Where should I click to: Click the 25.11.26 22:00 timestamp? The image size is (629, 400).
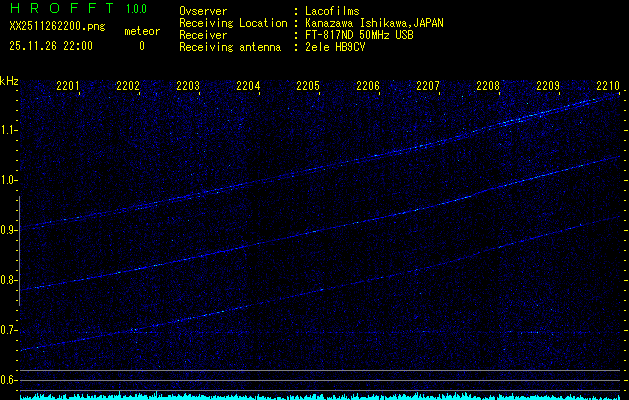tap(50, 46)
